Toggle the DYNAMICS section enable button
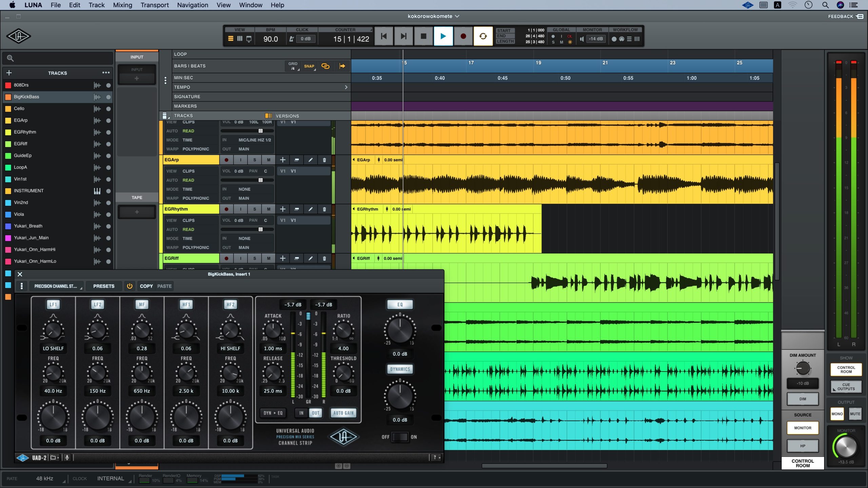 [x=400, y=369]
